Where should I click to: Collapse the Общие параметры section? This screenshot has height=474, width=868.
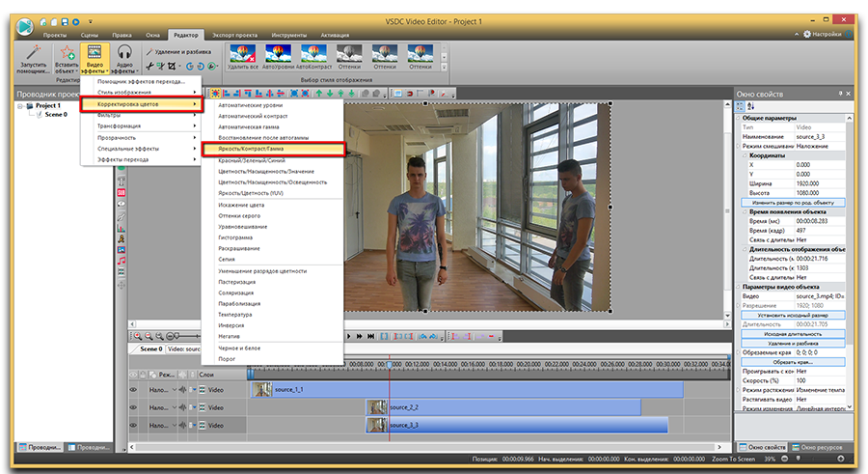(739, 118)
